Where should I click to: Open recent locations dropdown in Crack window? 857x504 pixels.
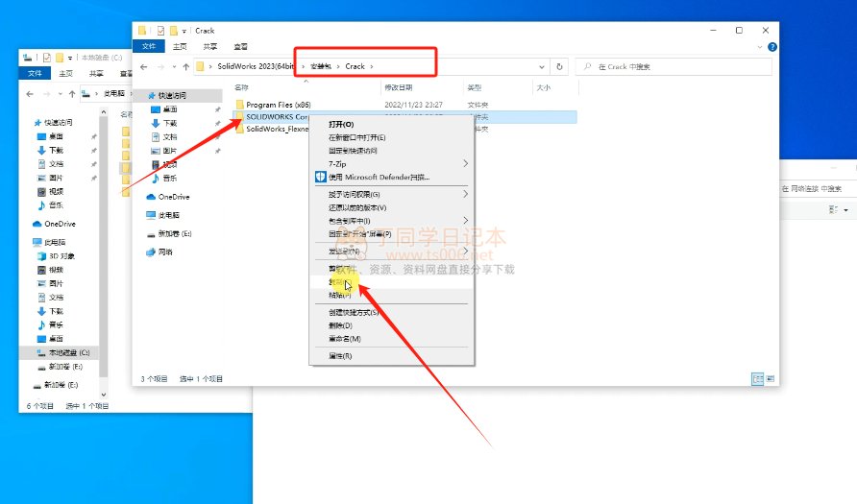click(174, 66)
